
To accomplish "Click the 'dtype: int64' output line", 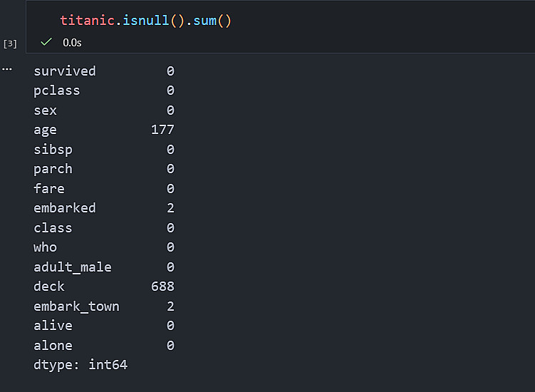I will (x=80, y=365).
